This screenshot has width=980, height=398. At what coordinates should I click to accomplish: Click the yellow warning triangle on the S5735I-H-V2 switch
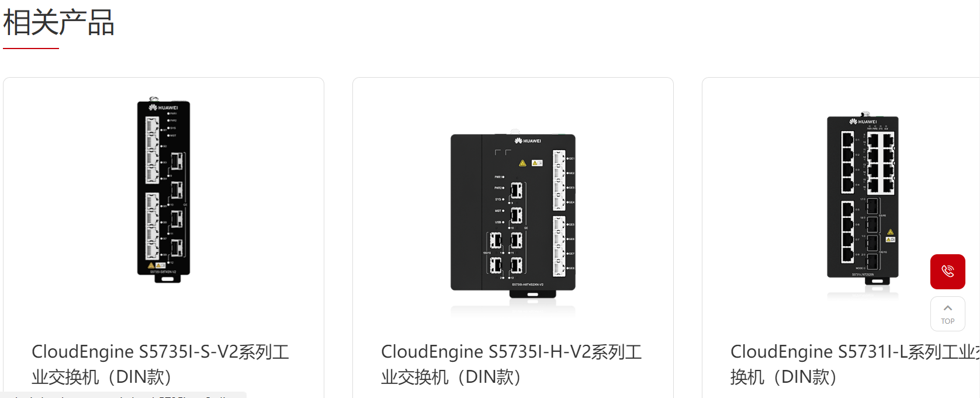coord(522,163)
